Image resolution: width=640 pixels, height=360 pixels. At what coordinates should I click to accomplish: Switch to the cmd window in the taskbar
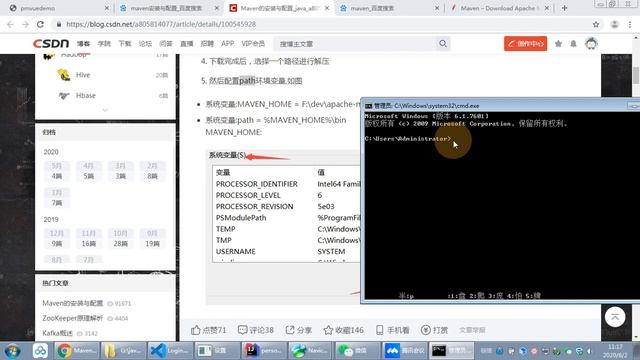pyautogui.click(x=451, y=351)
